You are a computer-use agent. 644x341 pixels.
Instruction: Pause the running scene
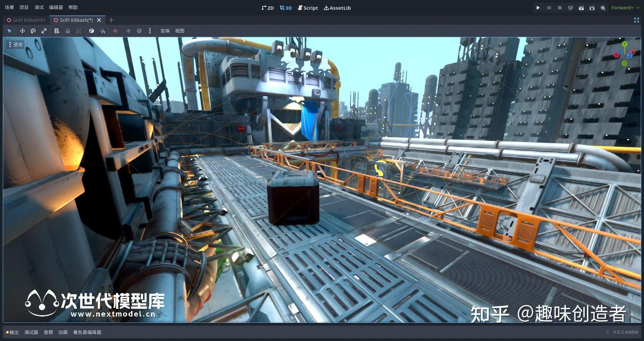[x=549, y=7]
